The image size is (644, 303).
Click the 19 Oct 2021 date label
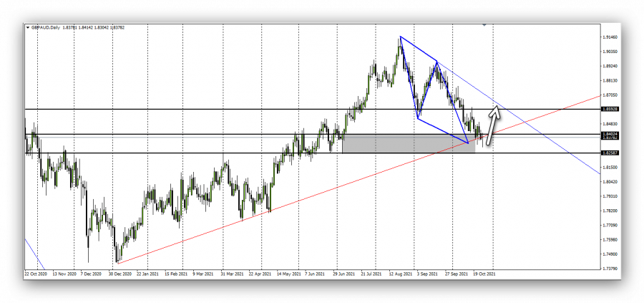coord(485,274)
